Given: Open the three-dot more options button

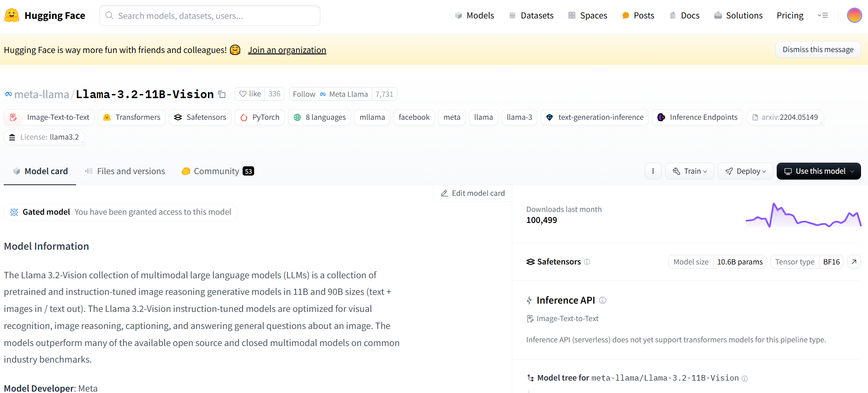Looking at the screenshot, I should 653,171.
